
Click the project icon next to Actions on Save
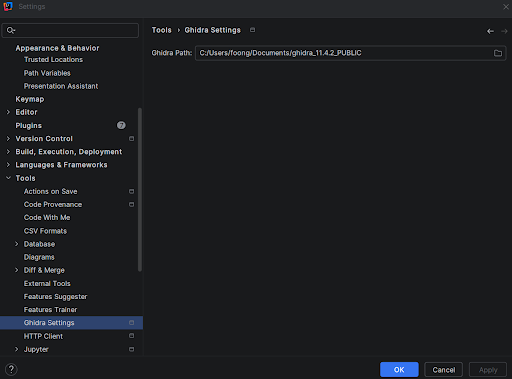pyautogui.click(x=132, y=191)
